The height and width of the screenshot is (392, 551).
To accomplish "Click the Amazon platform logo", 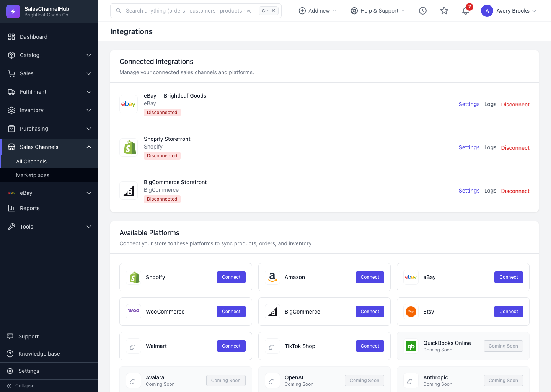I will pos(272,277).
